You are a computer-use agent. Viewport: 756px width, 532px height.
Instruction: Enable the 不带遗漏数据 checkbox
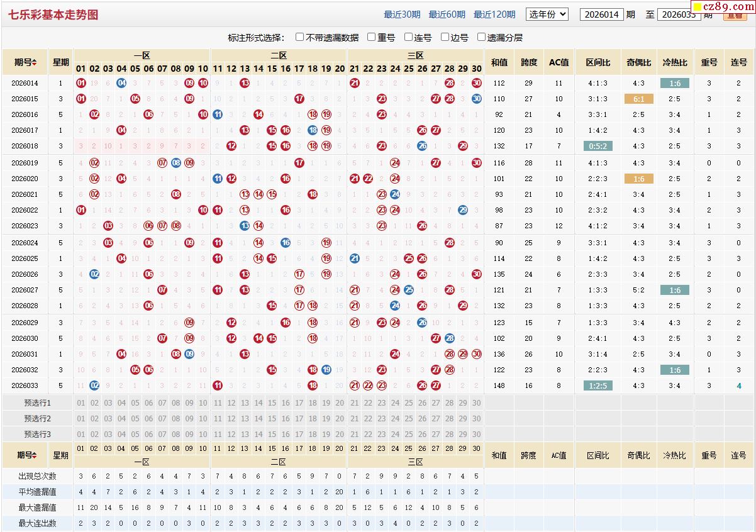(x=300, y=37)
